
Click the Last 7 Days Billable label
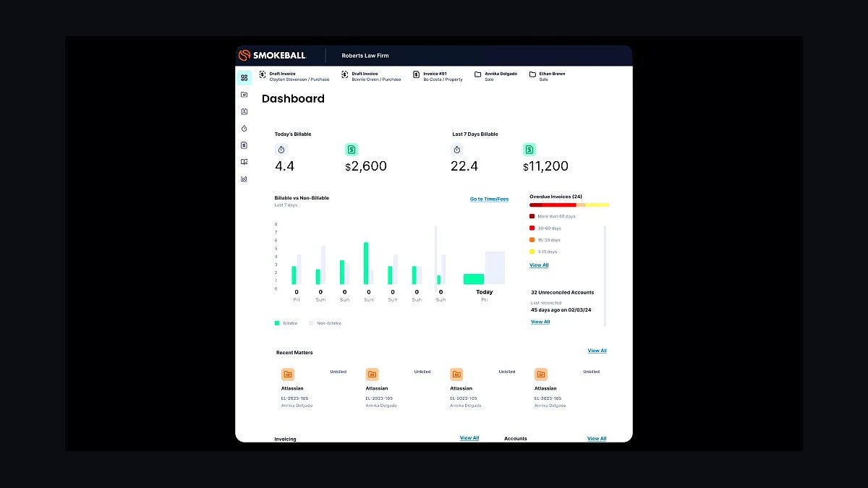(475, 134)
